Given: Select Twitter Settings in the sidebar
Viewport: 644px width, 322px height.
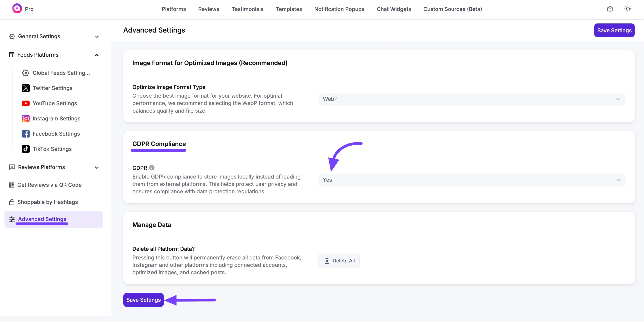Looking at the screenshot, I should click(x=52, y=88).
